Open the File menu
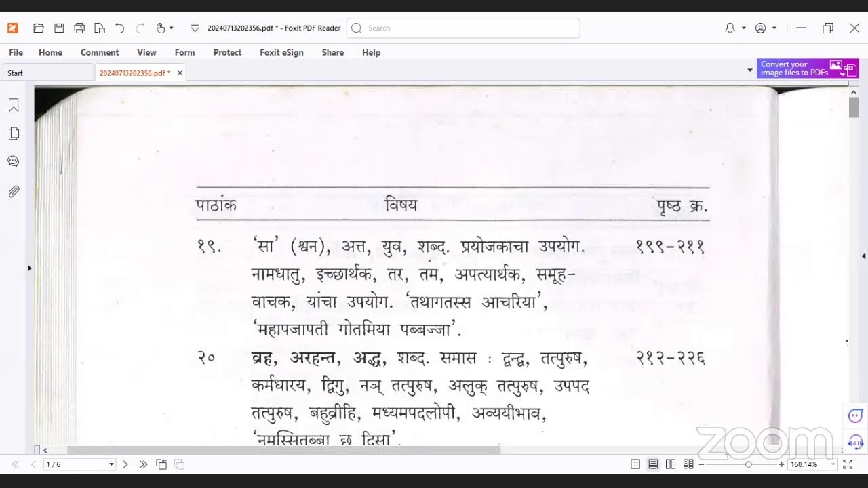 [16, 52]
